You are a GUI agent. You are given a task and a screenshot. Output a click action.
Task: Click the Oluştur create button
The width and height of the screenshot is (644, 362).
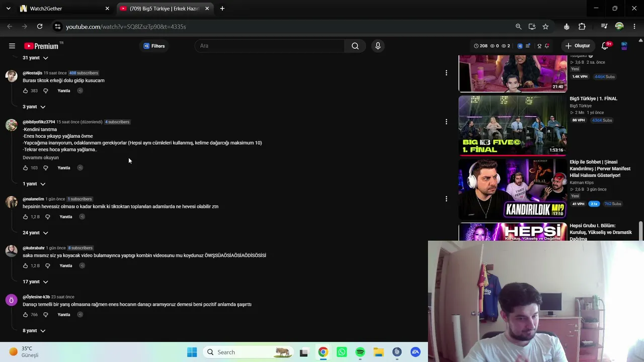[578, 46]
